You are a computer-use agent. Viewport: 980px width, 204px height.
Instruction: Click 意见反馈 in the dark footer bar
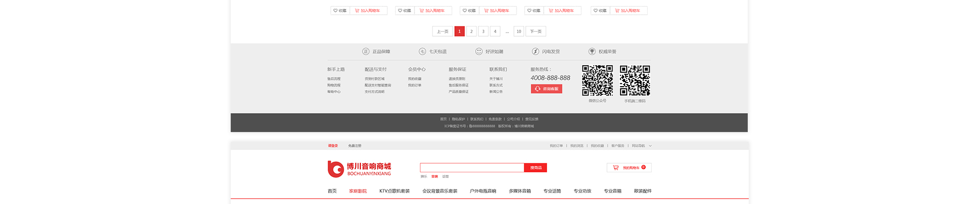(x=532, y=119)
